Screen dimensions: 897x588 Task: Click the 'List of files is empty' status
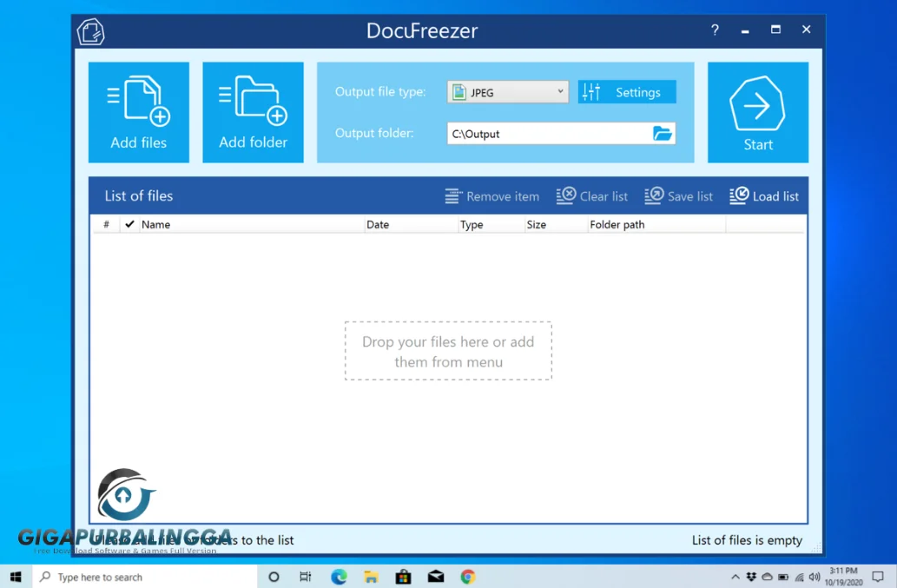(x=747, y=540)
